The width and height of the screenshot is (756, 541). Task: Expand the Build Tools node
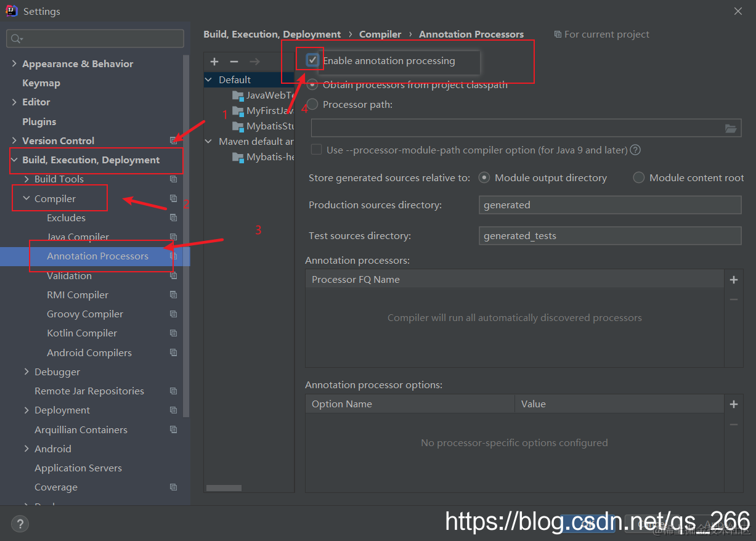click(26, 179)
